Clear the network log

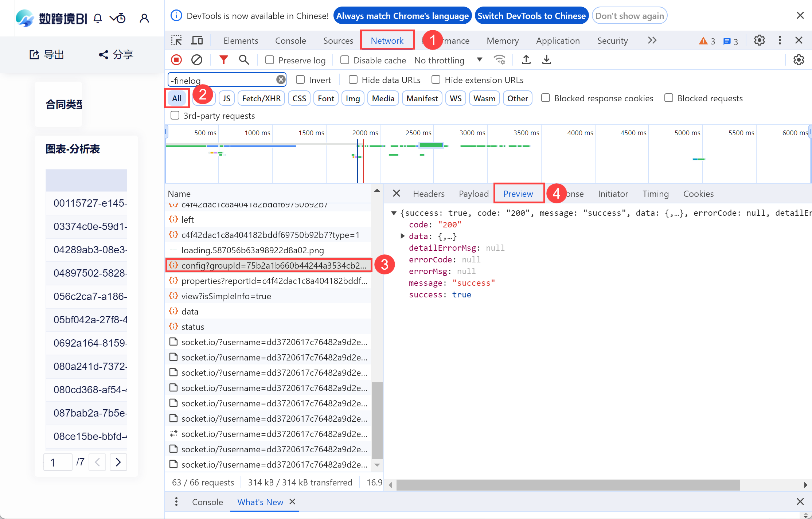197,60
